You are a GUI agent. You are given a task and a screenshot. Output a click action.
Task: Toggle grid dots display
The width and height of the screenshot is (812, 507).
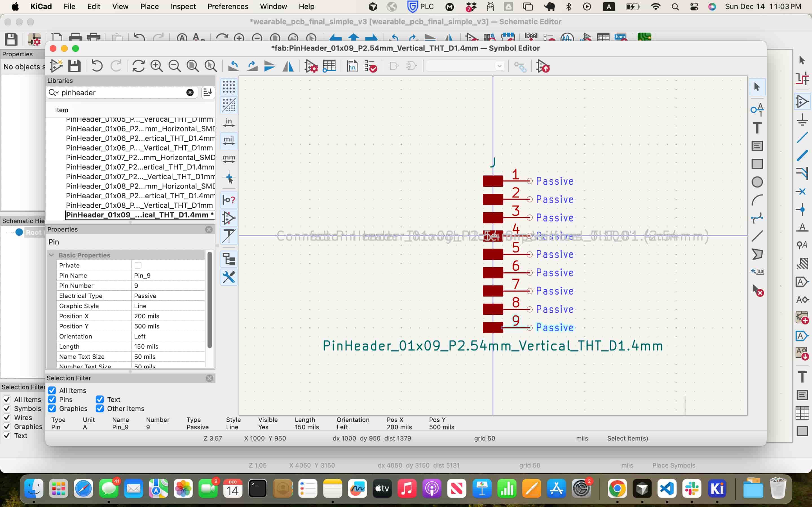coord(229,87)
